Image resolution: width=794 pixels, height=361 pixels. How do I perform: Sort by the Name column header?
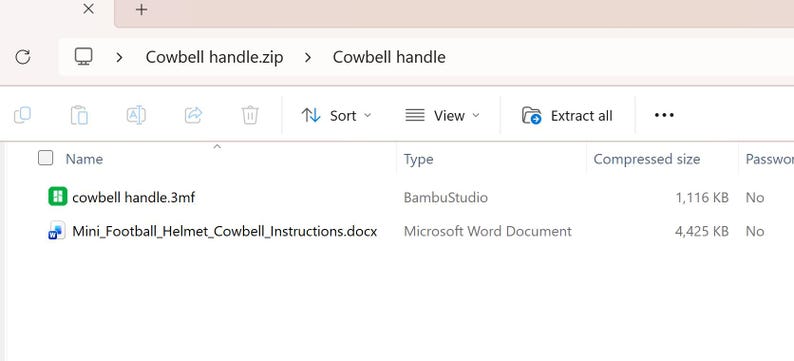point(84,159)
